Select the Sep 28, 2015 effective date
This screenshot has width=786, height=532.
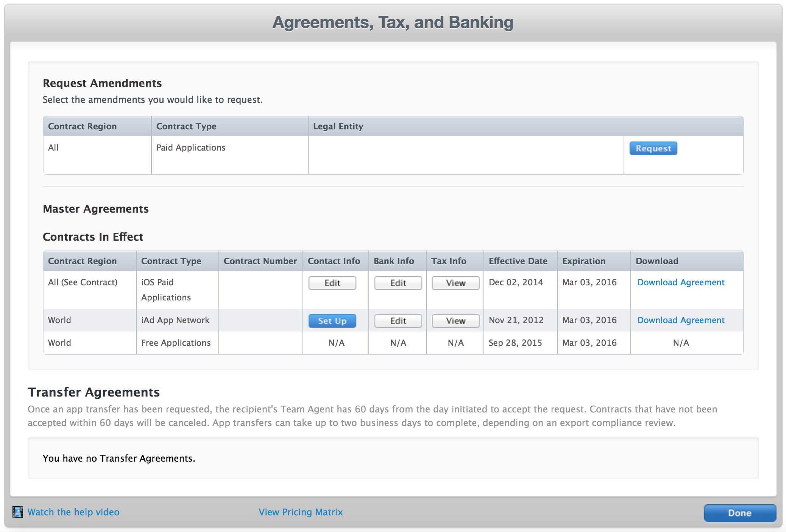pyautogui.click(x=515, y=343)
